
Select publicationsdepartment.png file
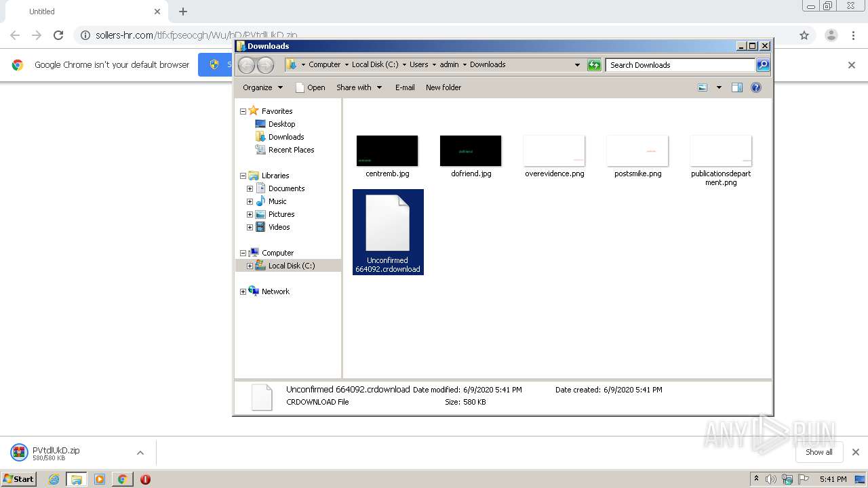tap(721, 161)
